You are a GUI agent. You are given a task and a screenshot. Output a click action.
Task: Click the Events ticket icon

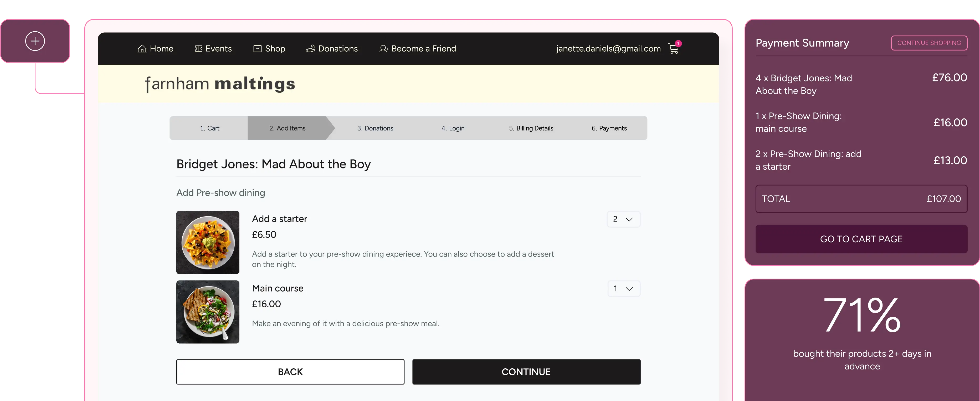pos(198,49)
